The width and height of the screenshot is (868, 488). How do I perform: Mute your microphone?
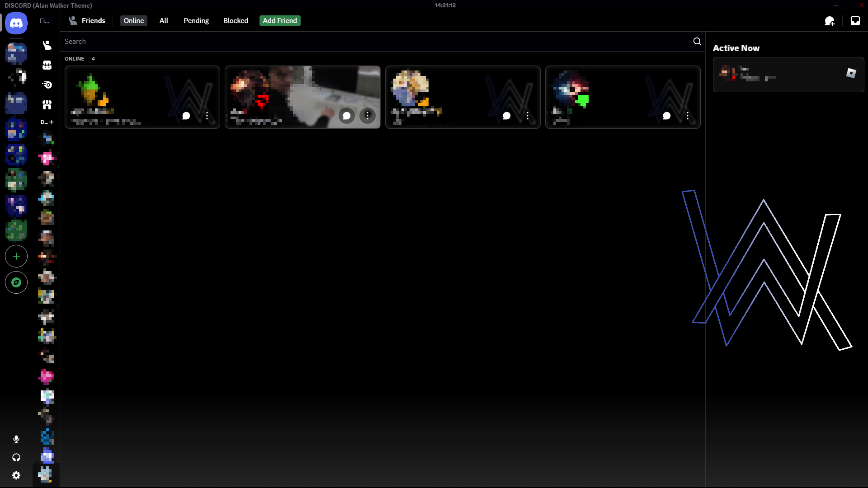[16, 439]
